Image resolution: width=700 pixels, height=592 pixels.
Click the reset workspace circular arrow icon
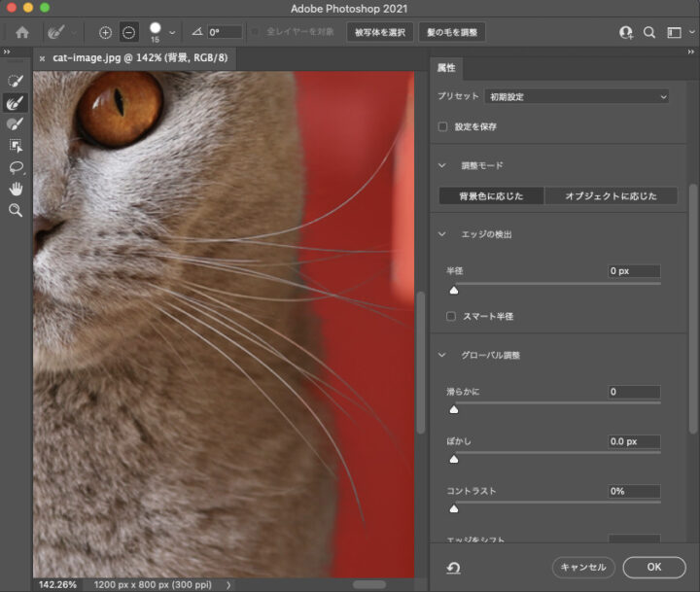pos(453,568)
